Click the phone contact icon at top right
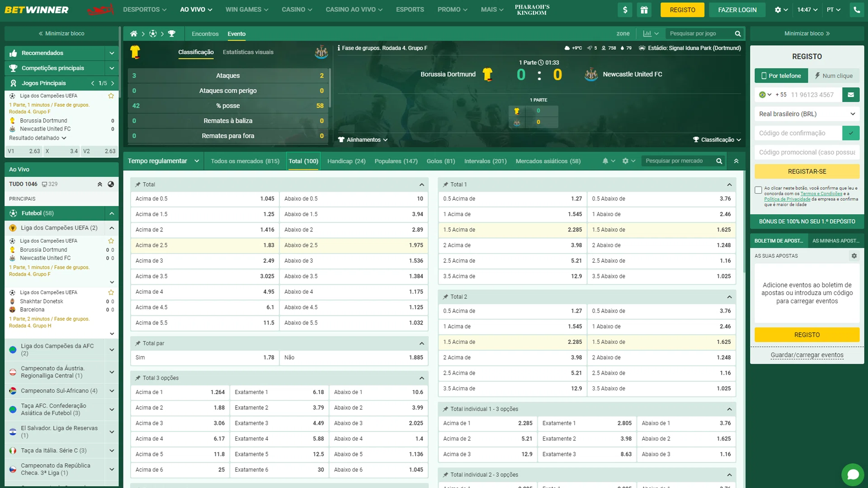 [x=857, y=9]
